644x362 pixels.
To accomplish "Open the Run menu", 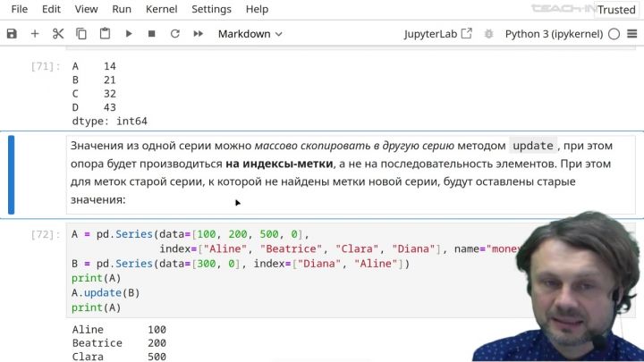I will click(x=122, y=9).
